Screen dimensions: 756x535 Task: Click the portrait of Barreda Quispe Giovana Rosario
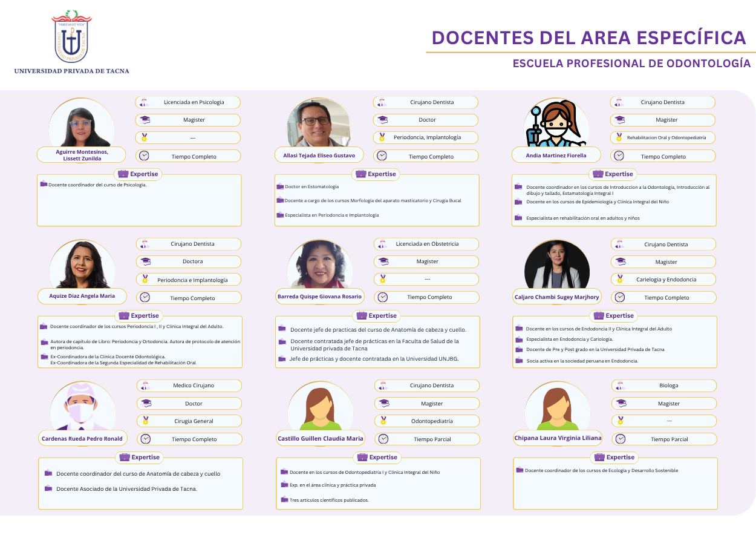point(319,265)
